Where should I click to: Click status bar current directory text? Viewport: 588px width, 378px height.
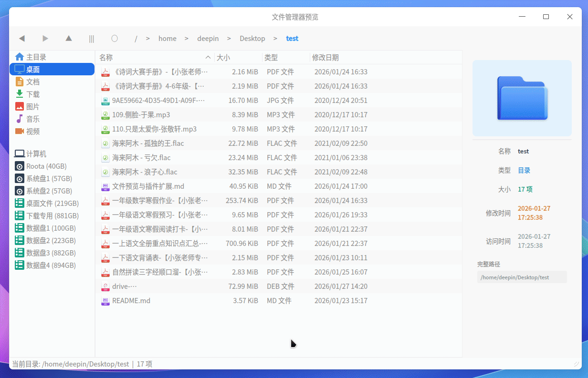pyautogui.click(x=82, y=364)
